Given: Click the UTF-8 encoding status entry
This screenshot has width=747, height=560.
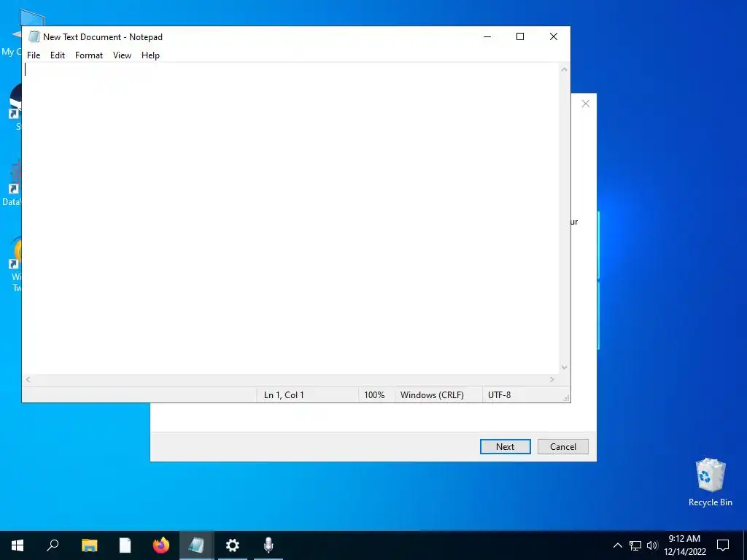Looking at the screenshot, I should 499,394.
